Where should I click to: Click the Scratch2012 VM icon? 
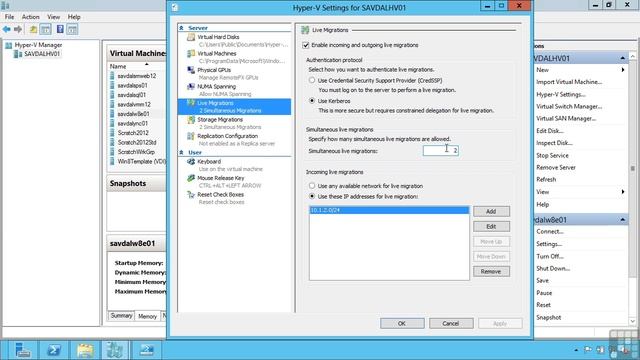[x=112, y=133]
